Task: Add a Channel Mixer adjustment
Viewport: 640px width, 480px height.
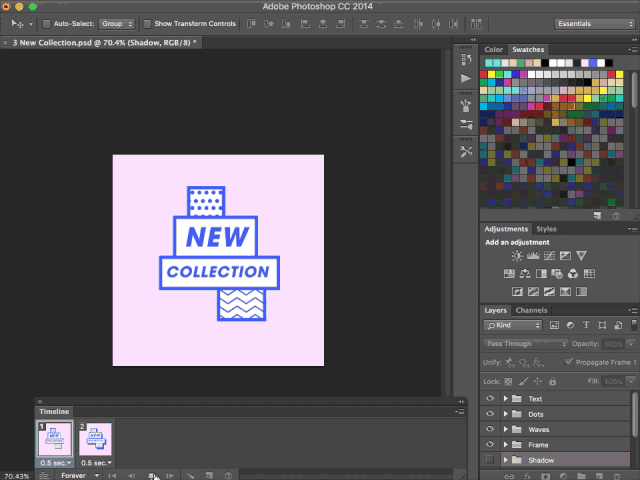Action: [x=573, y=273]
